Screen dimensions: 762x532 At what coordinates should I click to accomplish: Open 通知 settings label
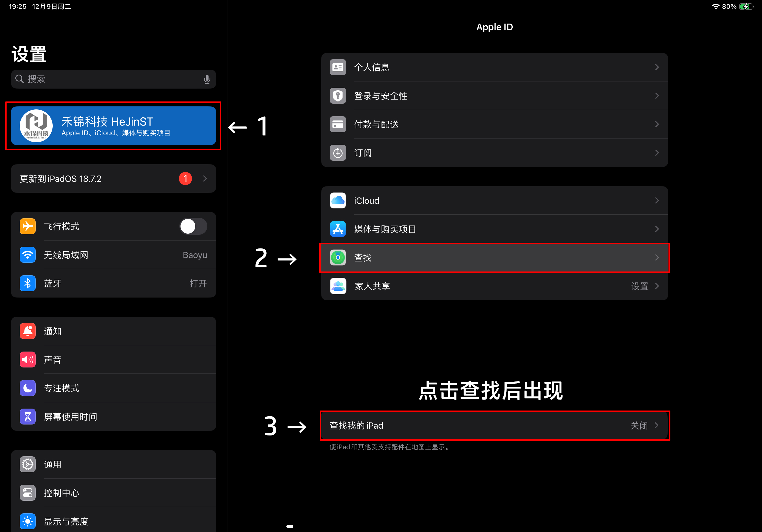coord(53,331)
